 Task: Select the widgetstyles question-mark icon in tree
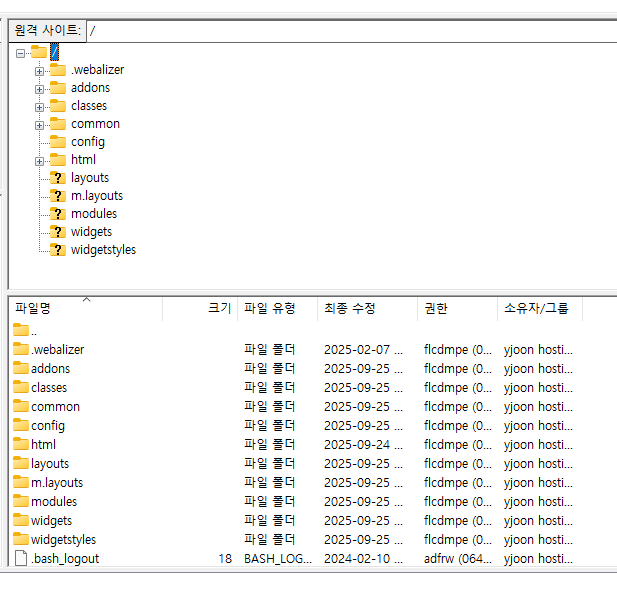(57, 250)
